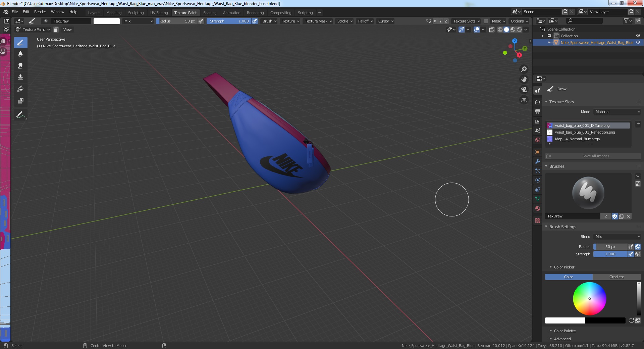
Task: Expand the Nike bag object tree row
Action: 549,43
